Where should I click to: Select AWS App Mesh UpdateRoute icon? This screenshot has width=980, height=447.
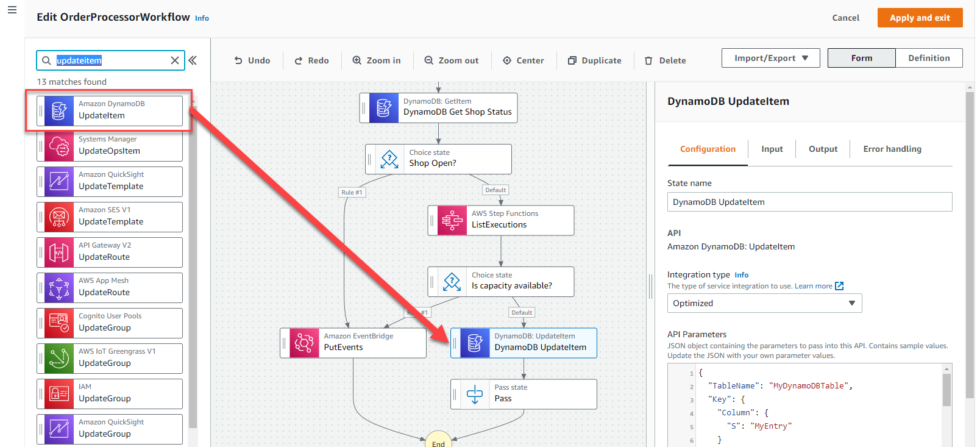point(59,288)
